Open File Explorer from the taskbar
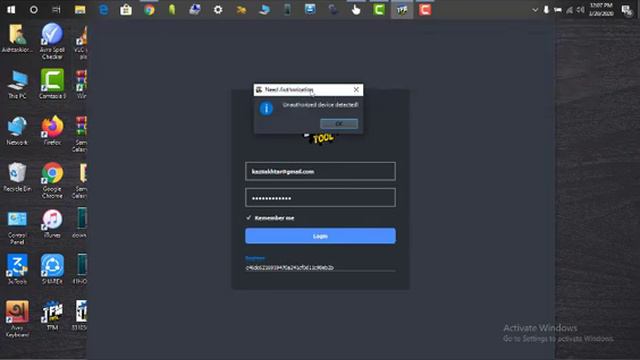640x360 pixels. pyautogui.click(x=80, y=9)
